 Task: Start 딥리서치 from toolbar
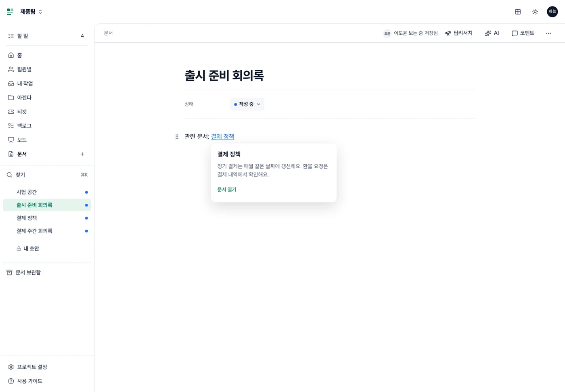459,33
